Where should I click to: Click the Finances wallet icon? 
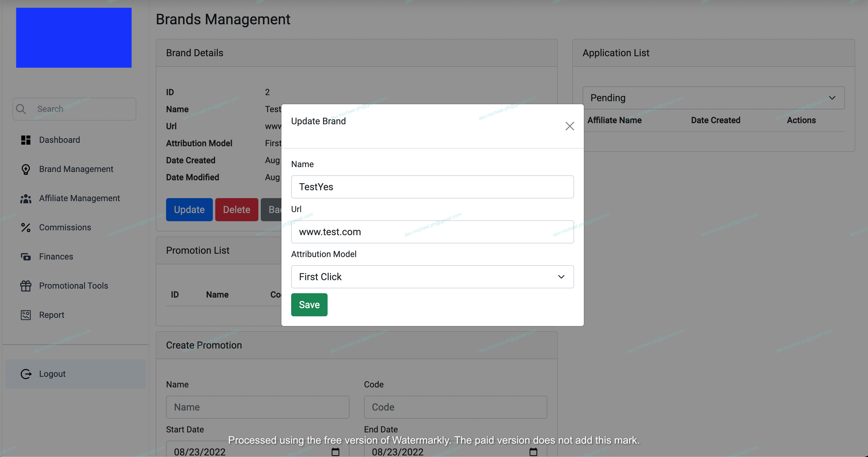click(26, 257)
